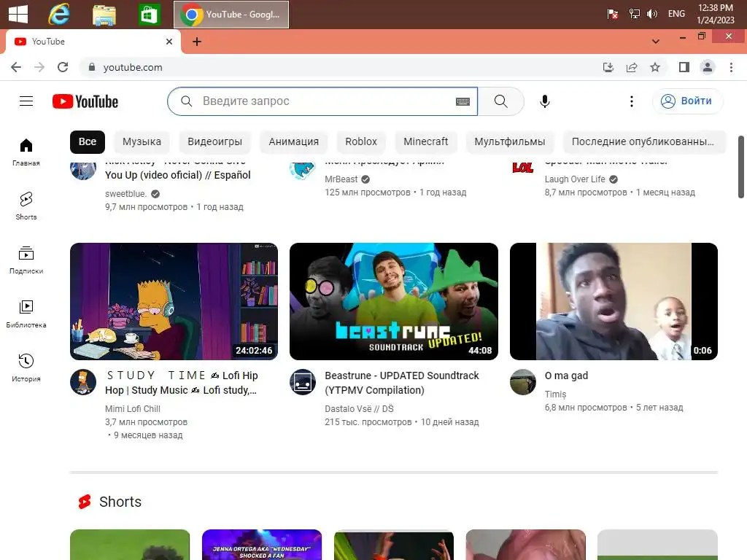Start voice search with microphone icon

pyautogui.click(x=544, y=101)
